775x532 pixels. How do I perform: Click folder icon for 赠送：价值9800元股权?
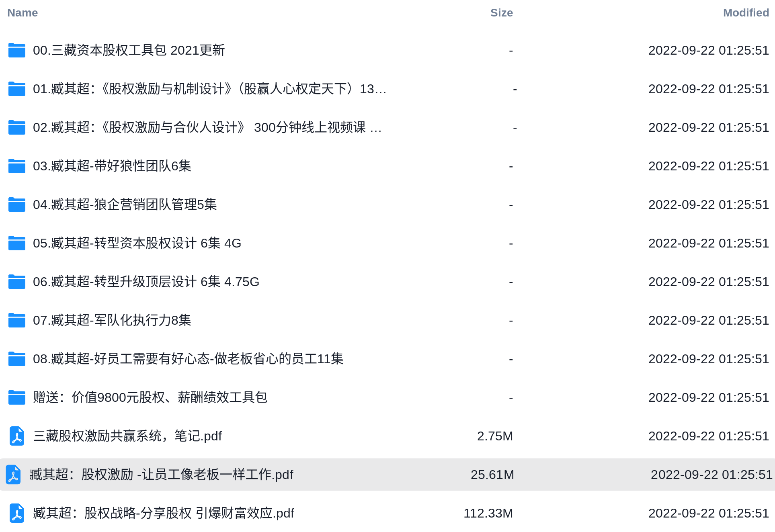(x=17, y=397)
